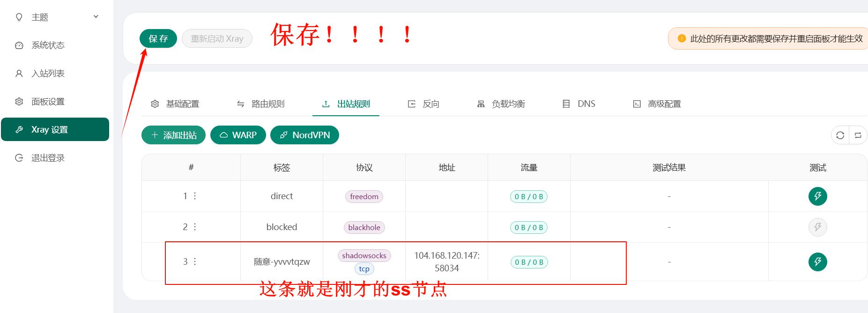
Task: Click the swap-arrows icon on 路由规则 tab
Action: coord(241,104)
